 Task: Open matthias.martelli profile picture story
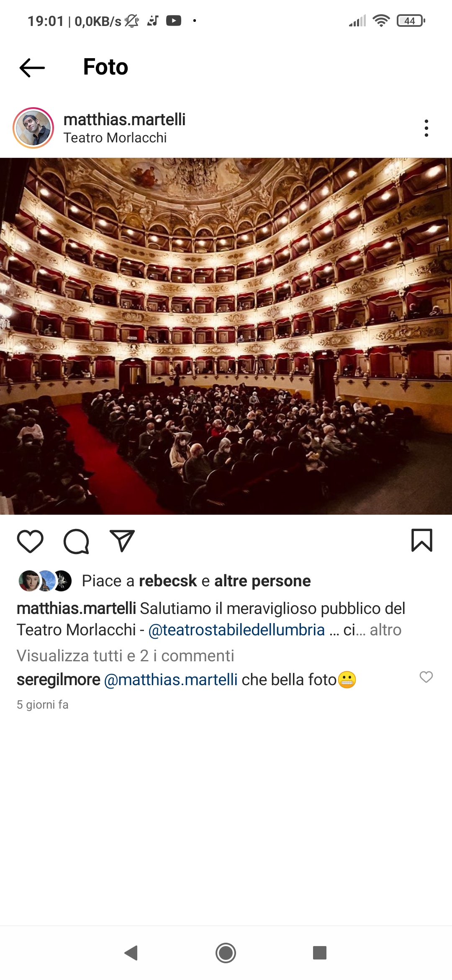coord(33,128)
